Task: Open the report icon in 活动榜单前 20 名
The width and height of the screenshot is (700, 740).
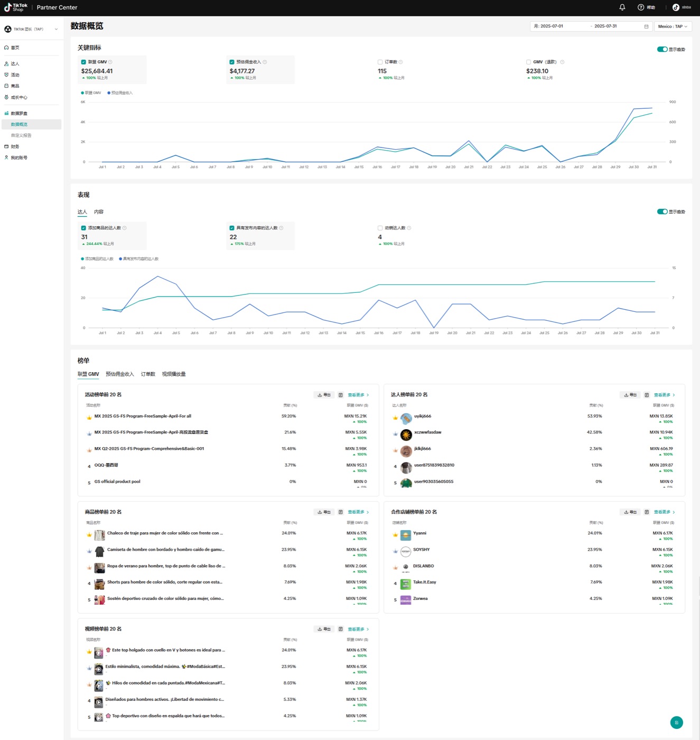Action: pyautogui.click(x=341, y=395)
